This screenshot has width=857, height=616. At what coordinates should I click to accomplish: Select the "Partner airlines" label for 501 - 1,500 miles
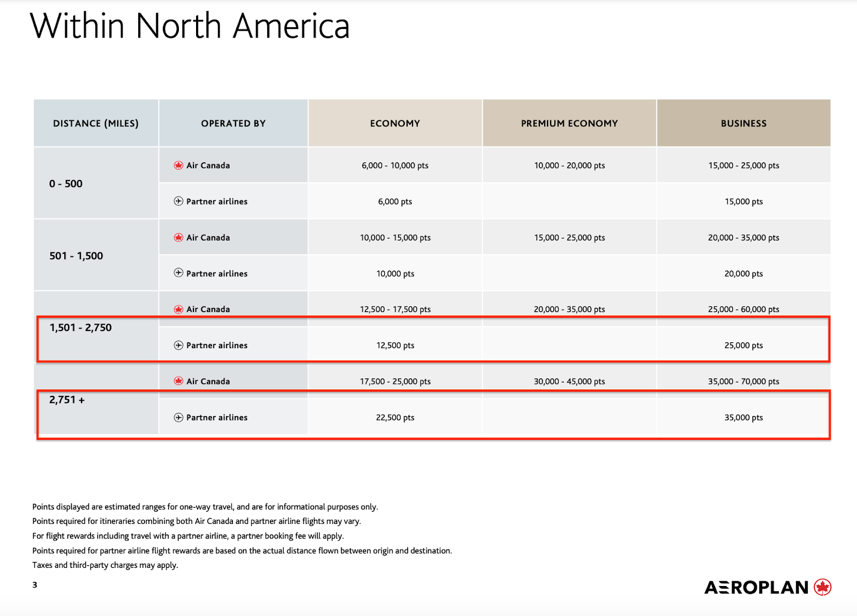point(217,274)
